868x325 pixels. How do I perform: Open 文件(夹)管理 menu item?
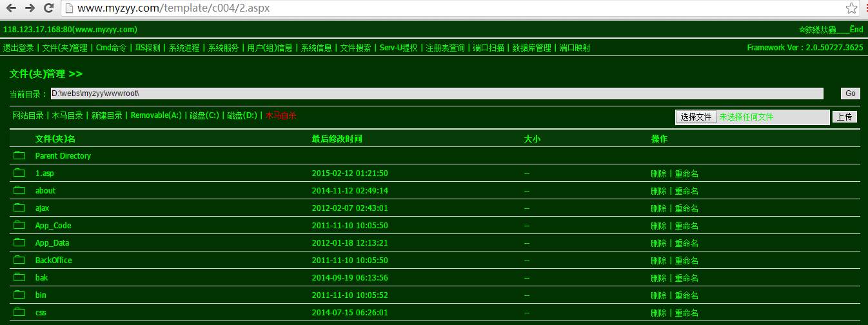[x=64, y=48]
